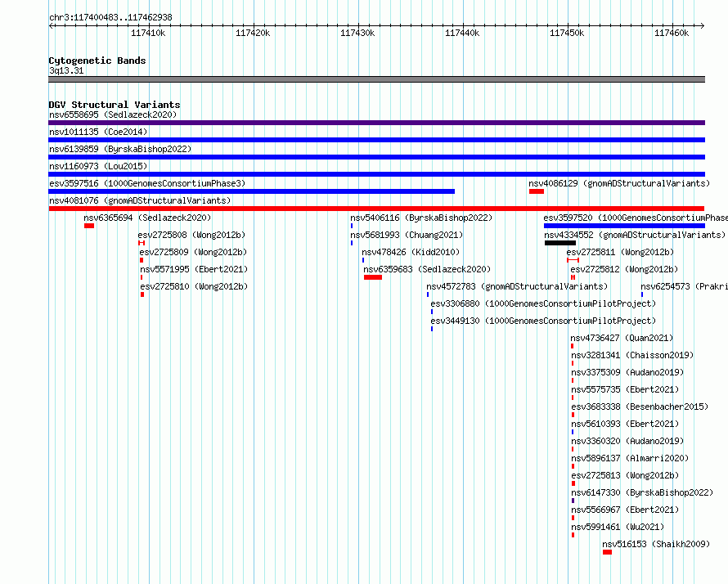
Task: Click the nsv6558695 (Sedlazeck2020) variant label
Action: coord(113,115)
